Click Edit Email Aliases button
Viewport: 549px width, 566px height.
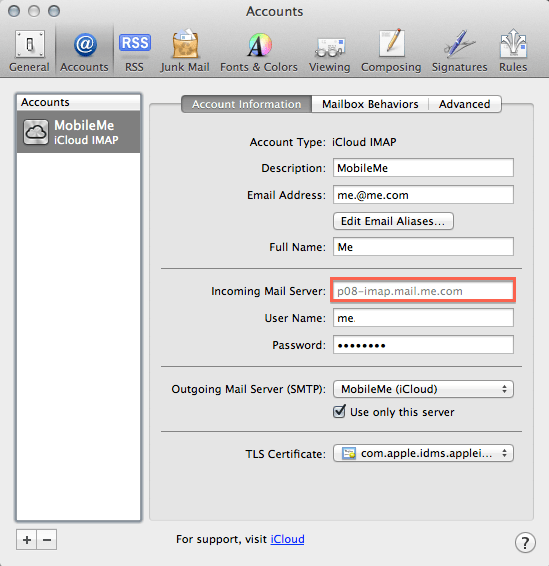tap(393, 221)
